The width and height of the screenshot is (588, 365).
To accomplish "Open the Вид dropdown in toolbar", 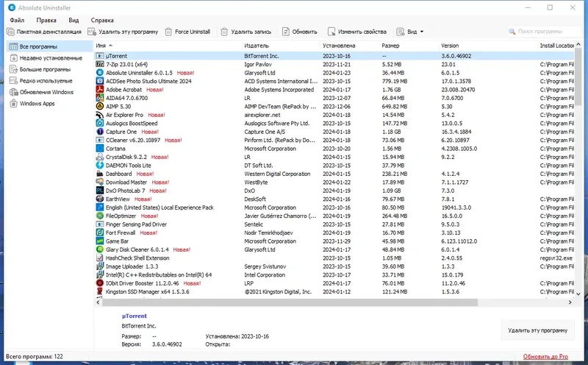I will [410, 32].
